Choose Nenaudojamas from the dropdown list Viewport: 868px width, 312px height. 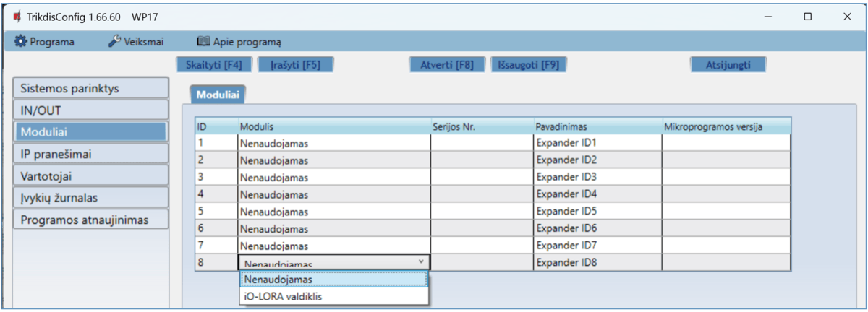[x=333, y=279]
